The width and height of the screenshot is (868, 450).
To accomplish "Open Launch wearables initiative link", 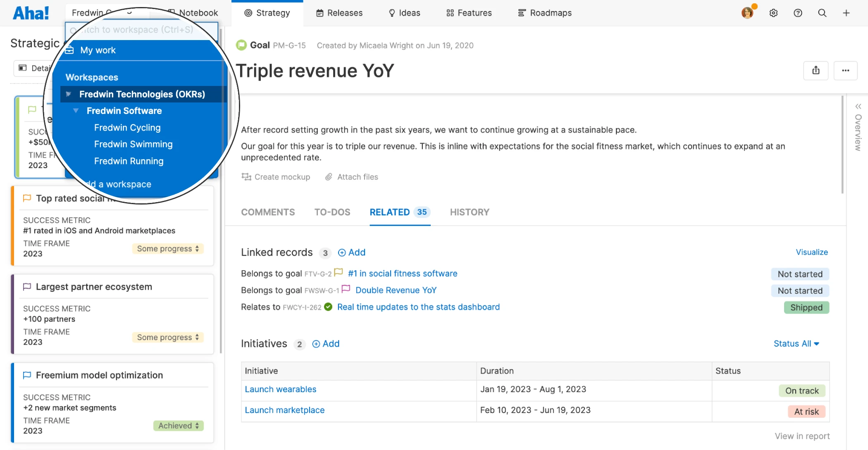I will coord(280,389).
